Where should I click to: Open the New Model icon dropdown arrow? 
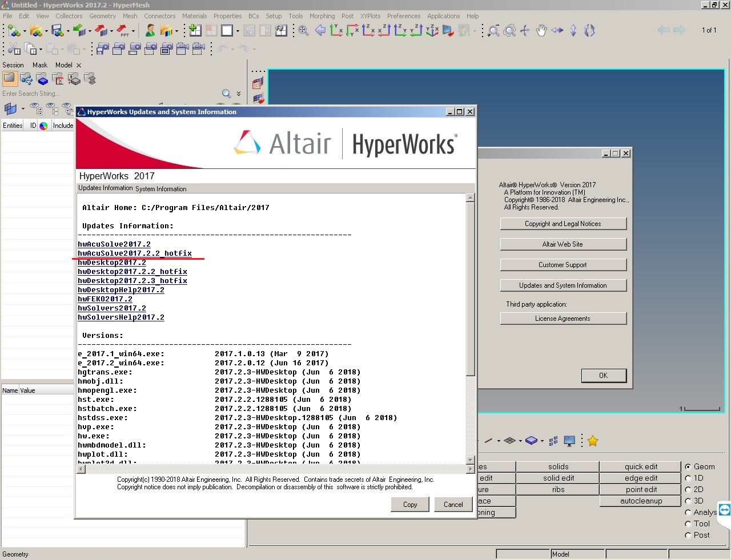click(24, 31)
